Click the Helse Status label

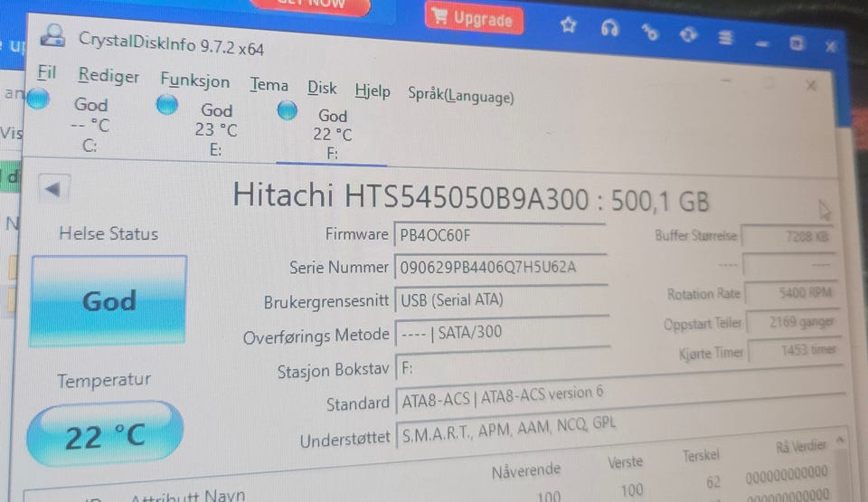click(108, 233)
